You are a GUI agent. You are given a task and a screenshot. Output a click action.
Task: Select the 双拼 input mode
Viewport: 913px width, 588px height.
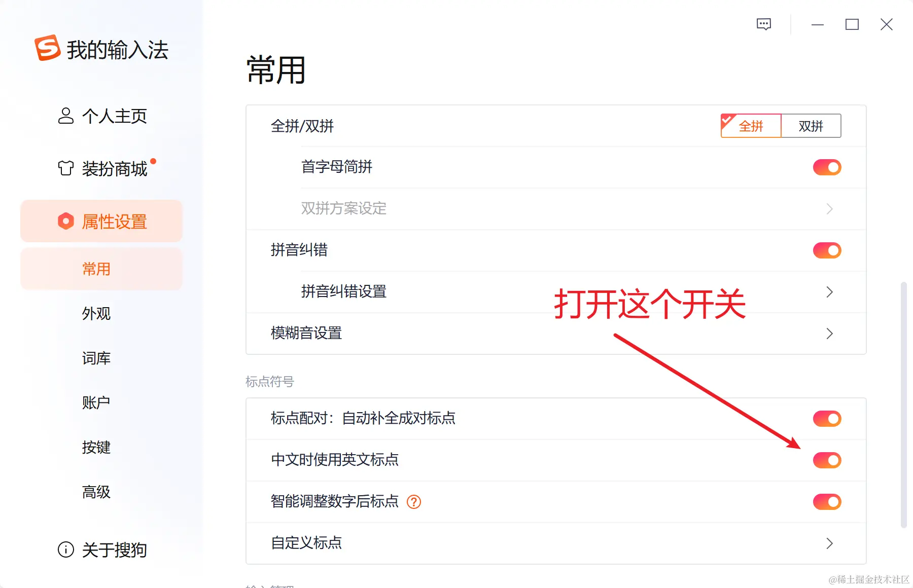tap(811, 126)
